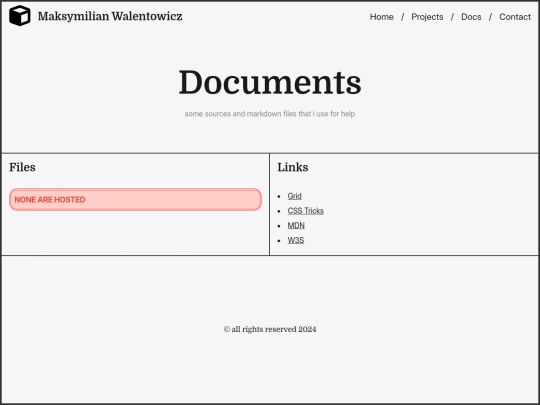
Task: Click the Documents page heading
Action: point(270,82)
